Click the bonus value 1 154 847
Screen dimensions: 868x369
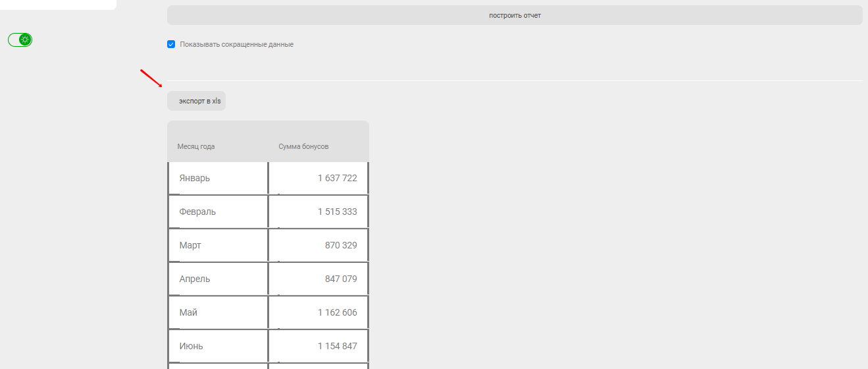click(337, 346)
